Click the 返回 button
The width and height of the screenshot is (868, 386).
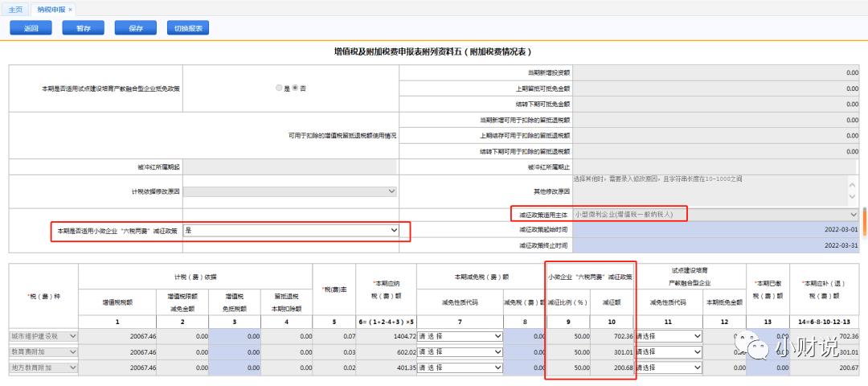(x=31, y=28)
